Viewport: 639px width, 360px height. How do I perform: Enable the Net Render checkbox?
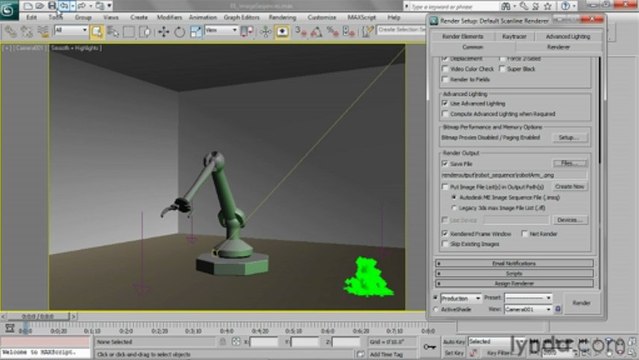(524, 234)
